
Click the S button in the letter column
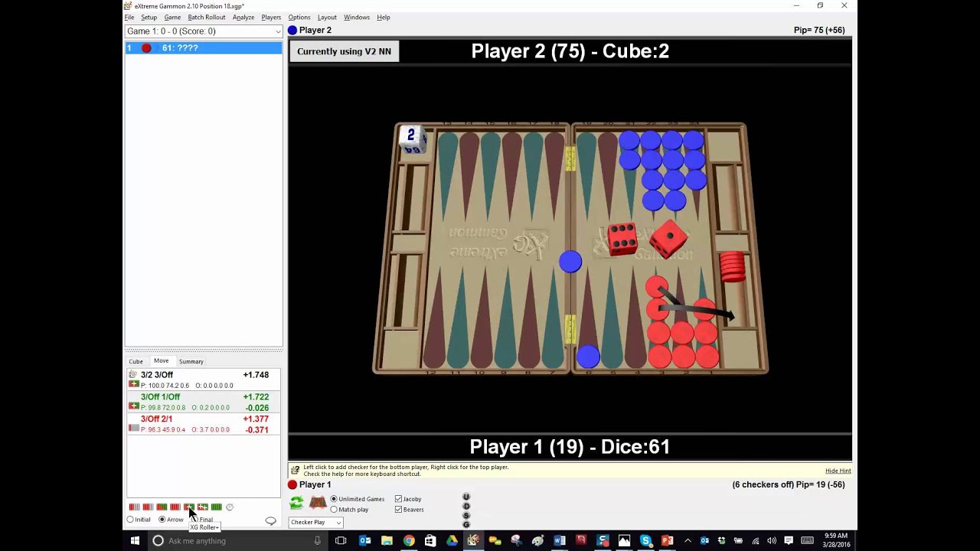(465, 515)
